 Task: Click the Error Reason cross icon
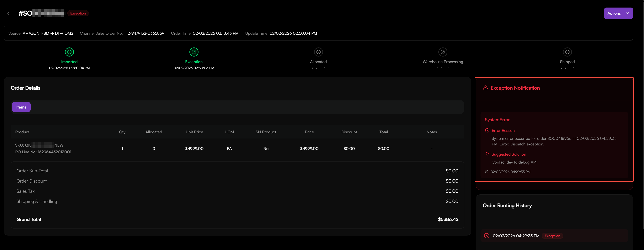tap(487, 130)
